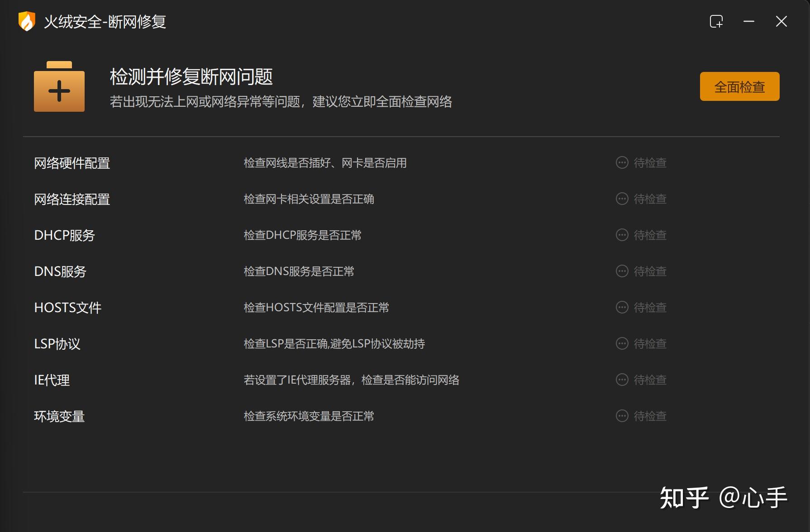The height and width of the screenshot is (532, 810).
Task: Click pending-check icon beside IE代理
Action: pos(622,380)
